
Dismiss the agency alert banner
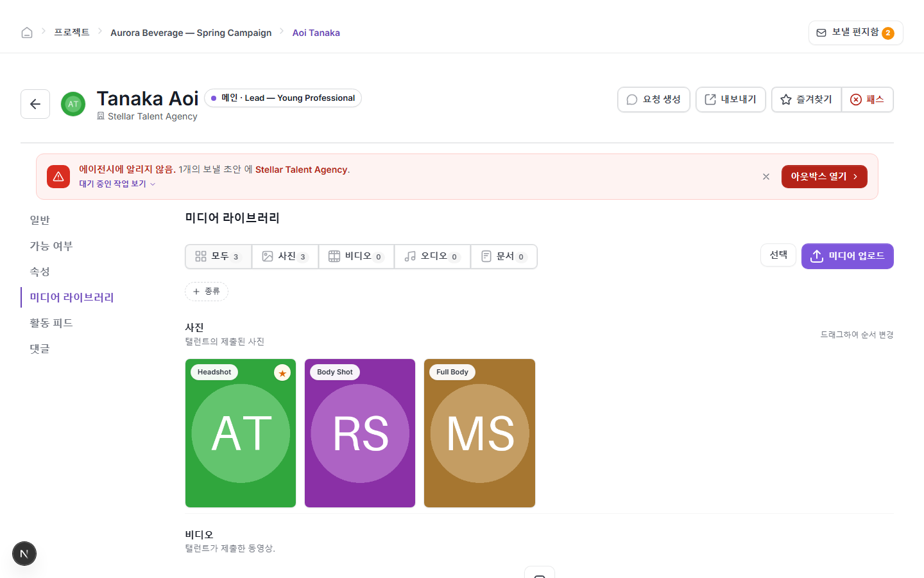pos(766,177)
